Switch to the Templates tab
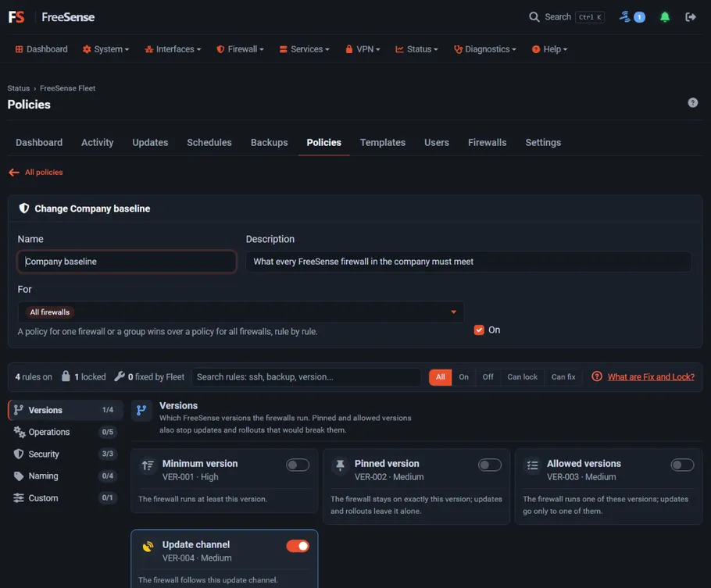The image size is (711, 588). [382, 142]
